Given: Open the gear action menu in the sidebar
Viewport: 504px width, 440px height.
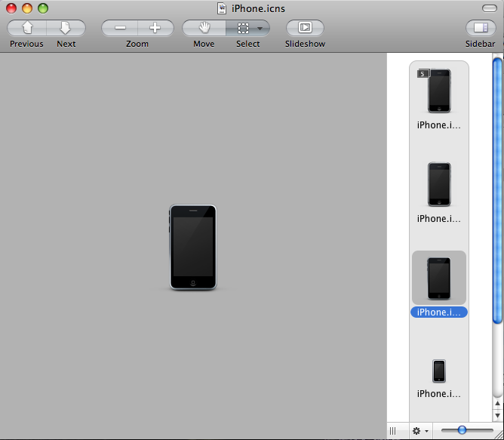Looking at the screenshot, I should [x=420, y=431].
